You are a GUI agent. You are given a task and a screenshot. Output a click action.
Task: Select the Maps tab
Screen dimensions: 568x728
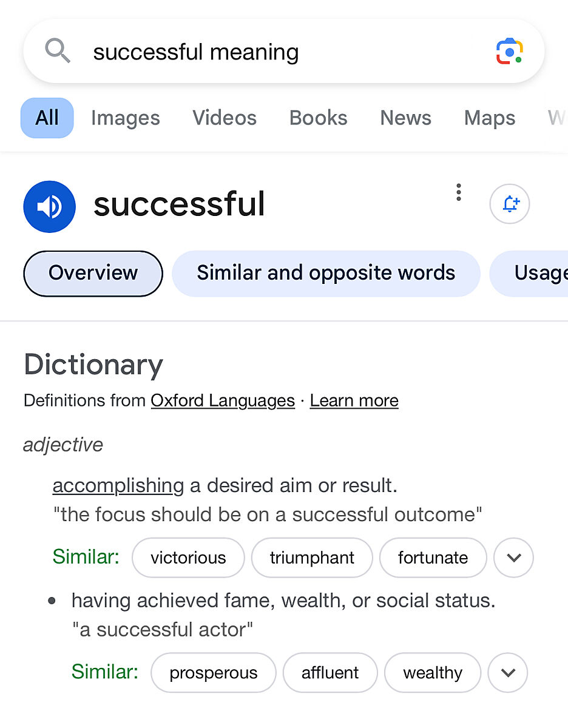click(x=490, y=118)
